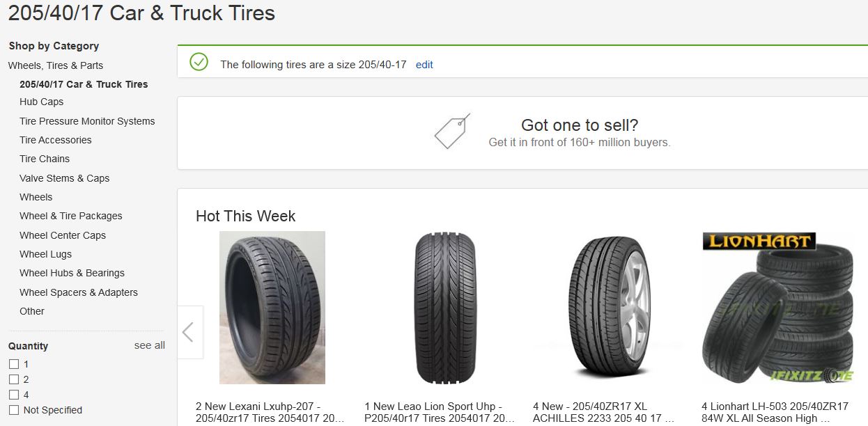This screenshot has width=868, height=426.
Task: Open the Leao Lion Sport tire image
Action: pos(445,308)
